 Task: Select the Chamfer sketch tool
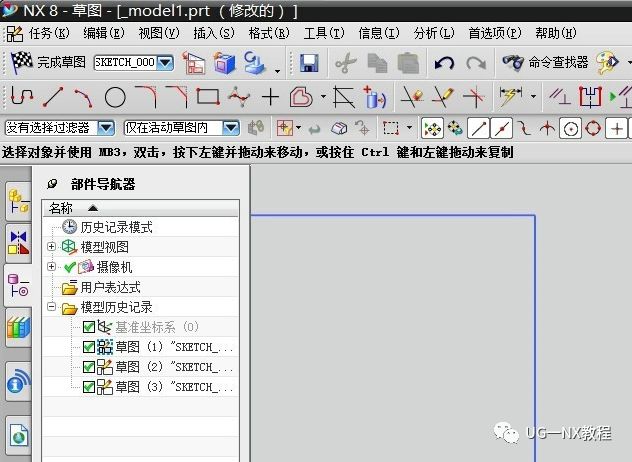tap(177, 96)
